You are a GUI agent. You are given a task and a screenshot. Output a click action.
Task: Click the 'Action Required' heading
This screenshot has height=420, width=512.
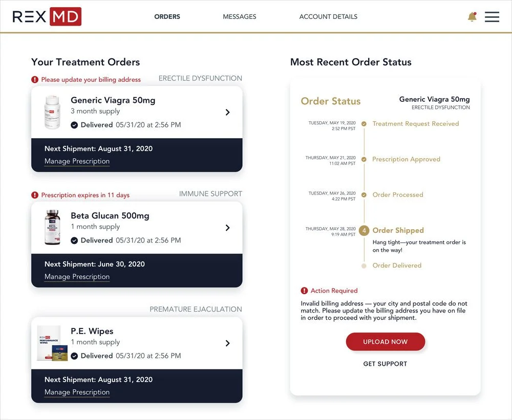pyautogui.click(x=334, y=291)
